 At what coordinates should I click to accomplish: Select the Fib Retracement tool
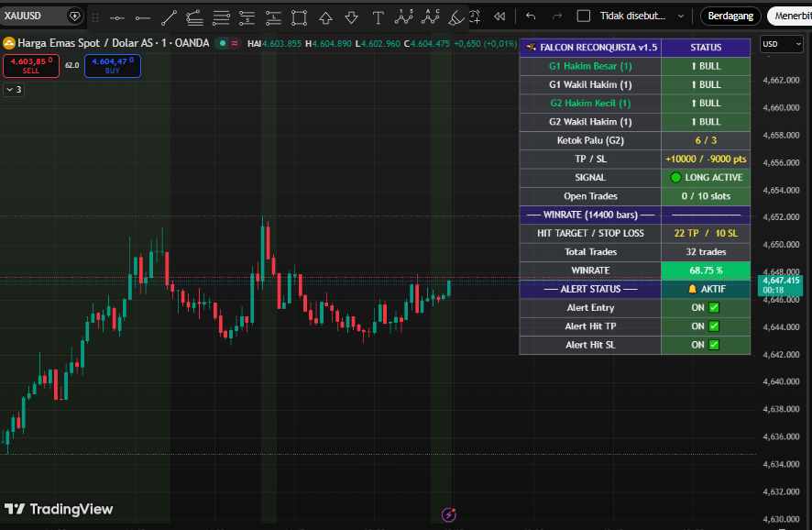pos(194,18)
